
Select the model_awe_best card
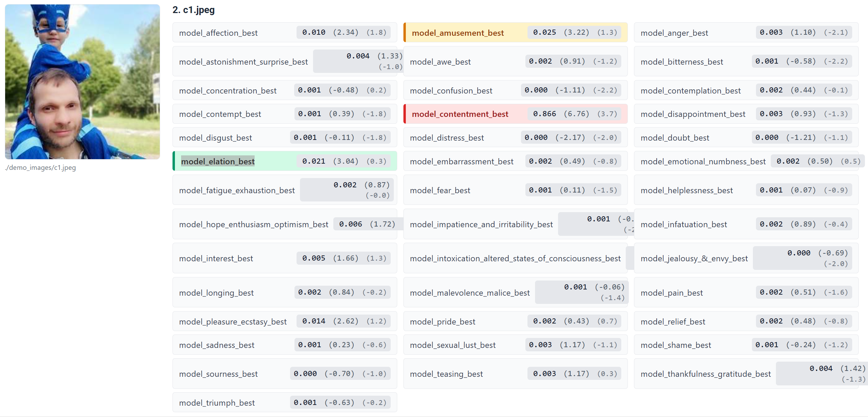[515, 62]
